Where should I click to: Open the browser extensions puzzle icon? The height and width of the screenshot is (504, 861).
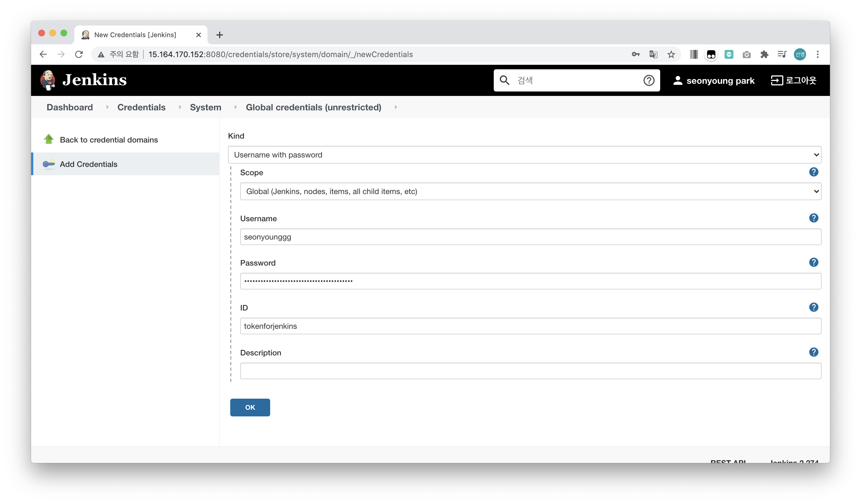point(764,54)
